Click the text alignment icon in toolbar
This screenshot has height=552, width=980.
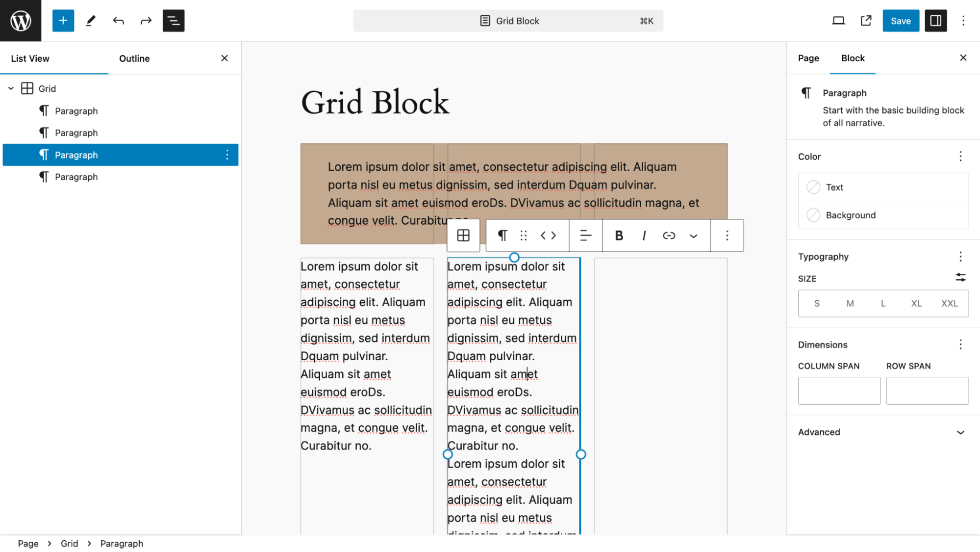click(x=585, y=235)
